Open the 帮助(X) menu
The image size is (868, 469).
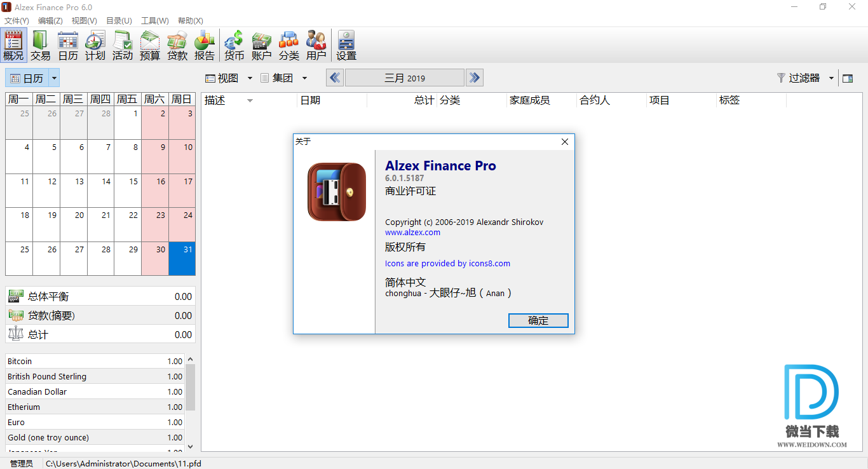(191, 21)
